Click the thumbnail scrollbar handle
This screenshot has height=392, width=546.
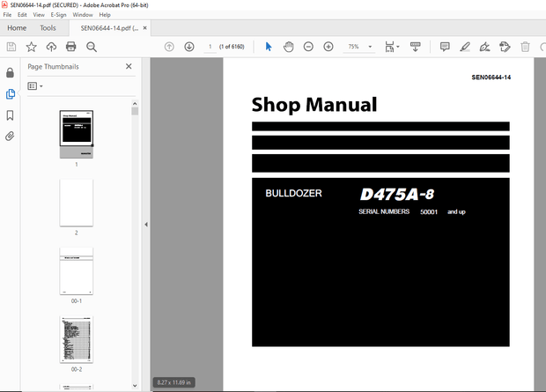pos(135,111)
